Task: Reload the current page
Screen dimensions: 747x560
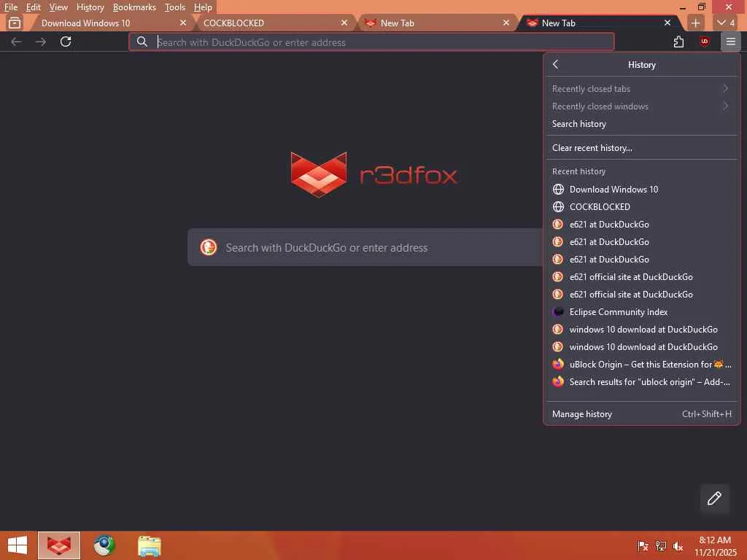Action: point(66,42)
